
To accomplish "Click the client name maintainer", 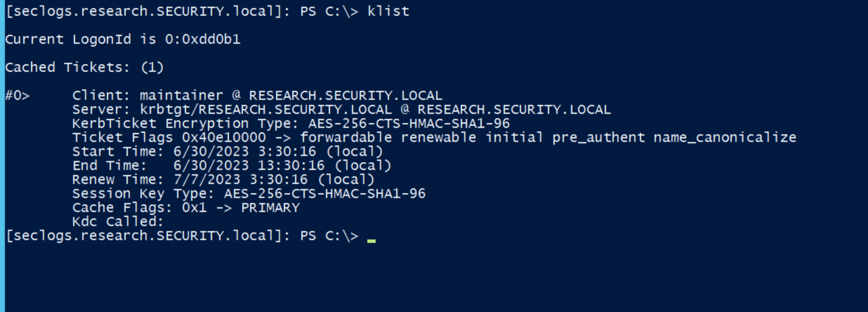I will (181, 96).
